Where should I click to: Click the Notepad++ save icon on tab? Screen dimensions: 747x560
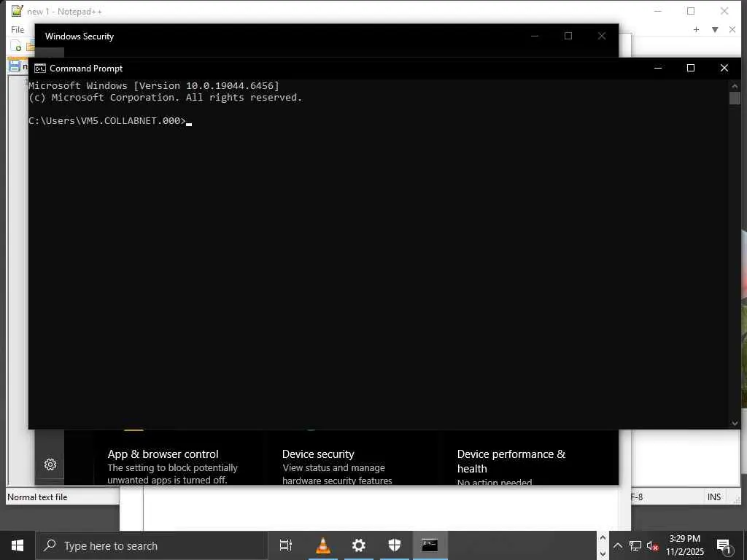click(15, 66)
